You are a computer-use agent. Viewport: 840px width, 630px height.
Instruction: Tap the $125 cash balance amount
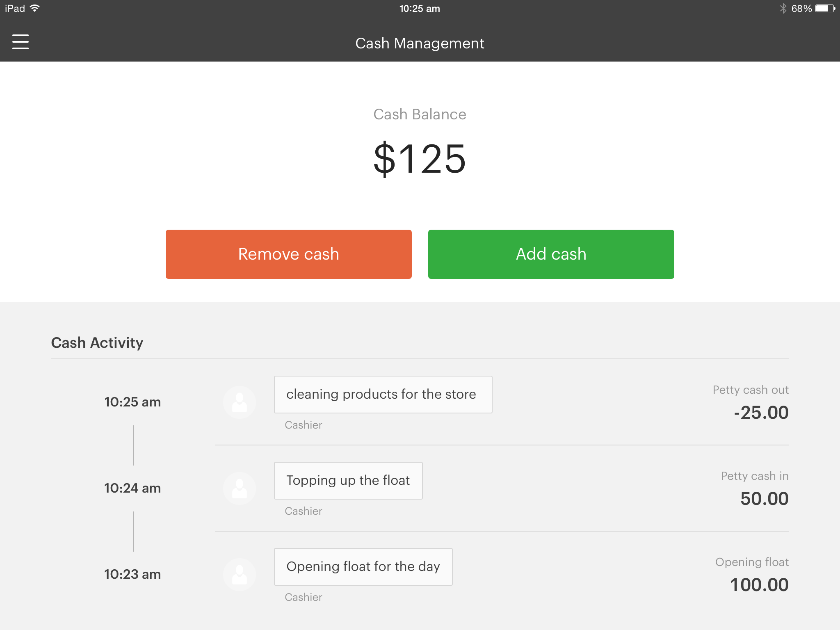tap(420, 159)
